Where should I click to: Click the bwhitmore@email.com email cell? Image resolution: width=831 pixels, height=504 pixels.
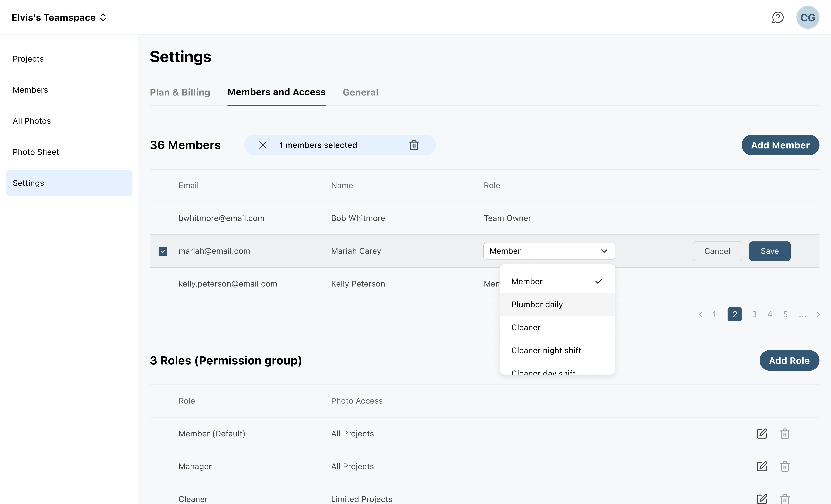pos(221,218)
